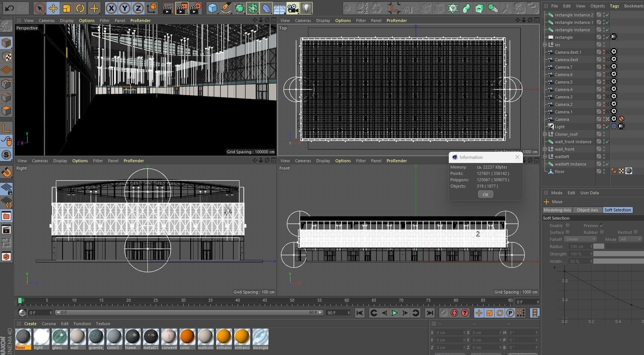Activate the Move tool in top toolbar

point(53,8)
